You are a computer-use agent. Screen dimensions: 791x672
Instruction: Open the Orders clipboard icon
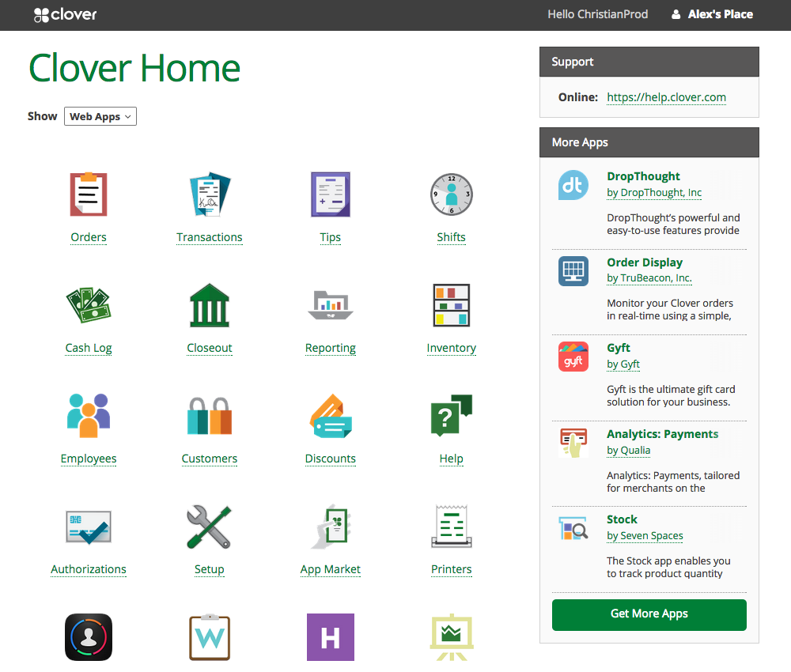tap(89, 194)
